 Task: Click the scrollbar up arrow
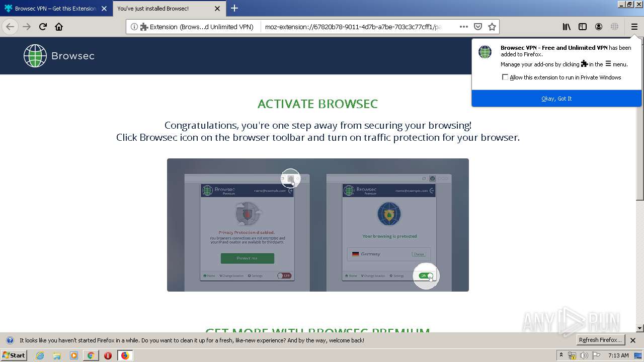(x=640, y=41)
